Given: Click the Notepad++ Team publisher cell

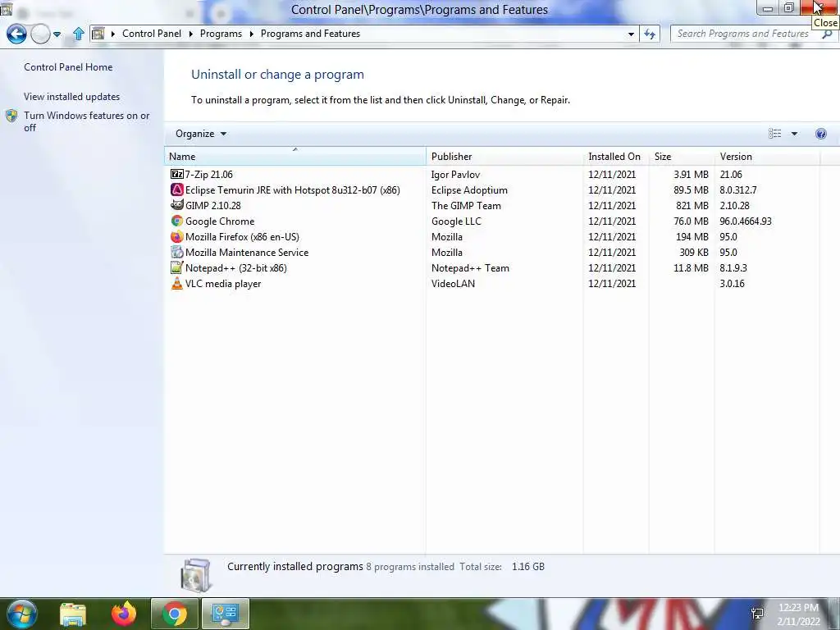Looking at the screenshot, I should coord(470,267).
